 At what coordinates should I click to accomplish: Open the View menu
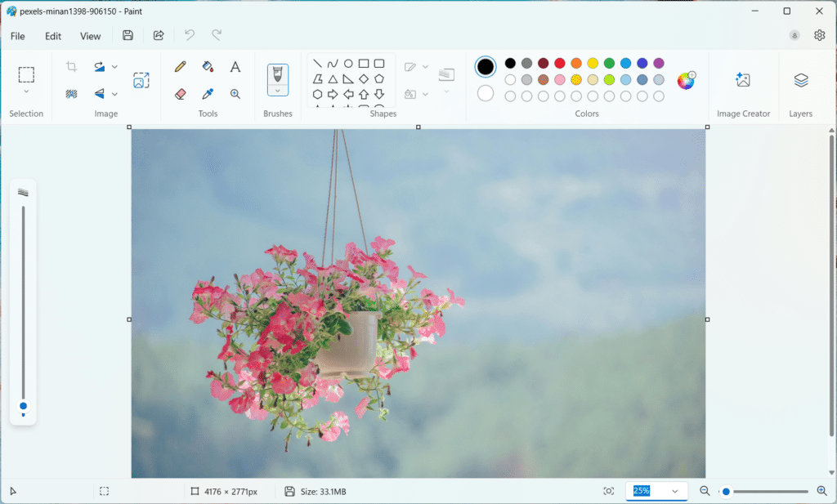[90, 36]
